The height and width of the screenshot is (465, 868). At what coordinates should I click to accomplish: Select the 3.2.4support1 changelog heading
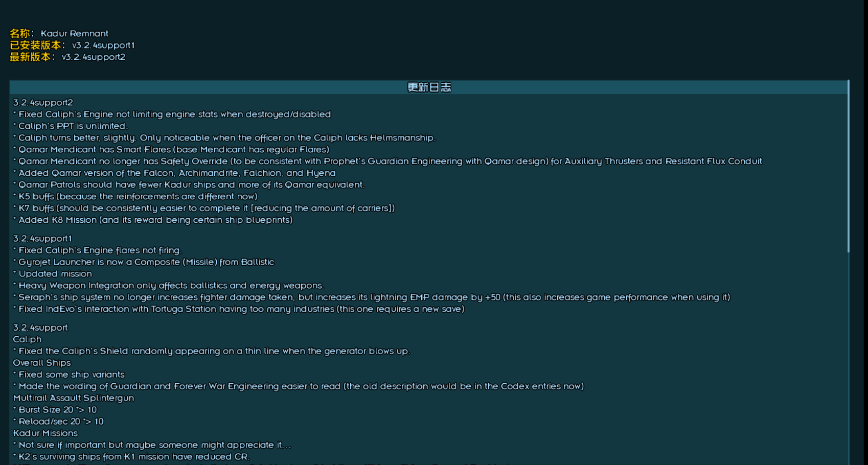click(42, 239)
